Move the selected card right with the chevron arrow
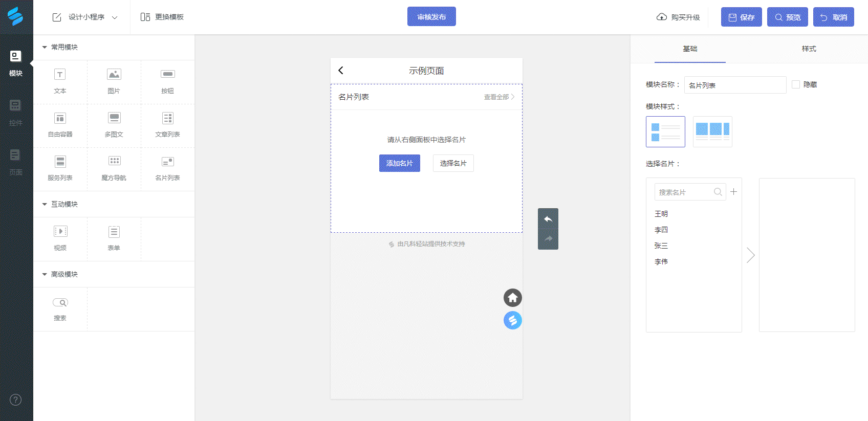 pos(750,255)
